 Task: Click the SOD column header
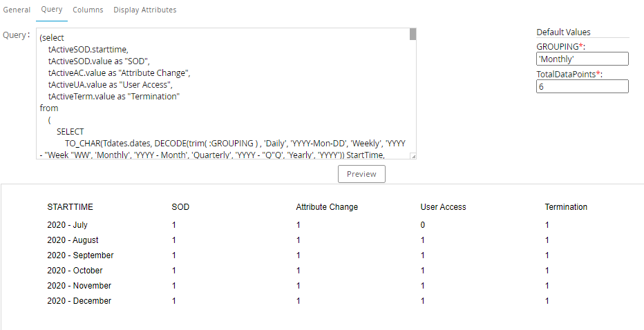[x=180, y=207]
